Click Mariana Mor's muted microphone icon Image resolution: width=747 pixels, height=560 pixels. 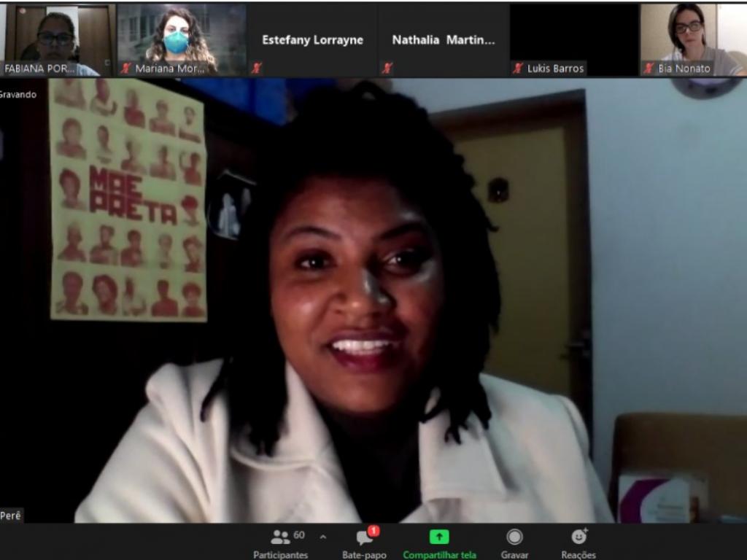pyautogui.click(x=125, y=68)
